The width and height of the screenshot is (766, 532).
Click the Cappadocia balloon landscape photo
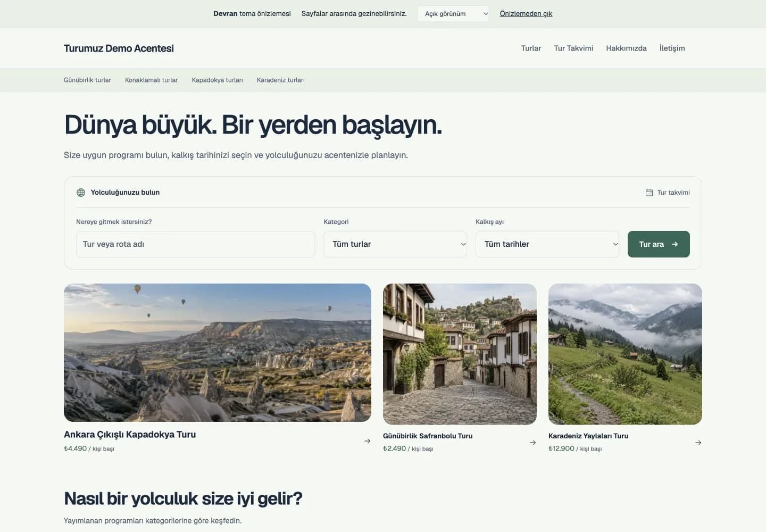tap(218, 353)
